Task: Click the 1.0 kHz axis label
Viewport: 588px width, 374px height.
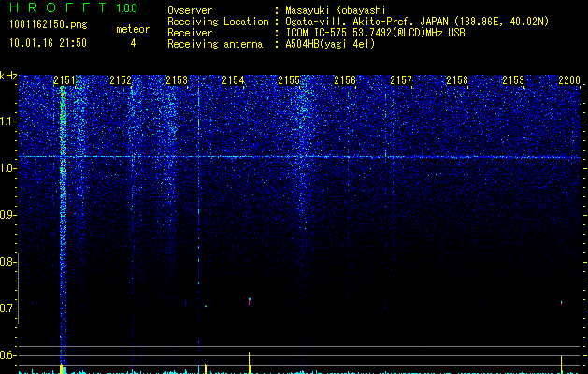Action: [7, 168]
